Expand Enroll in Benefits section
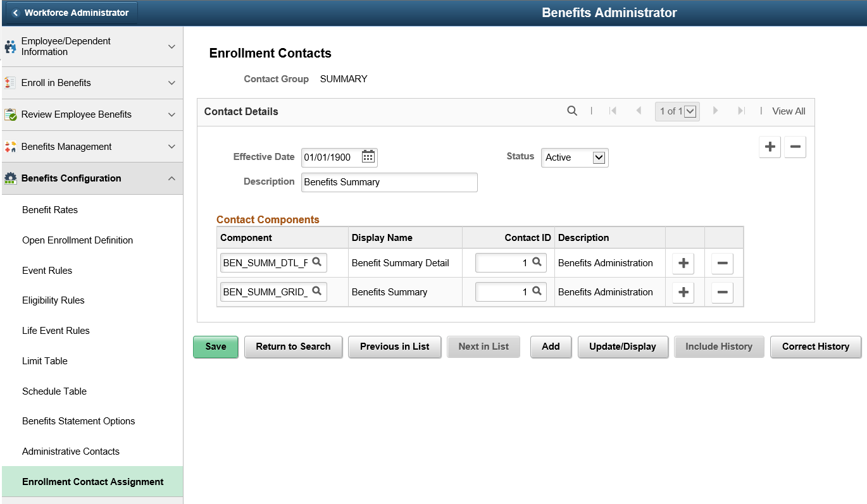This screenshot has height=504, width=867. pos(172,83)
